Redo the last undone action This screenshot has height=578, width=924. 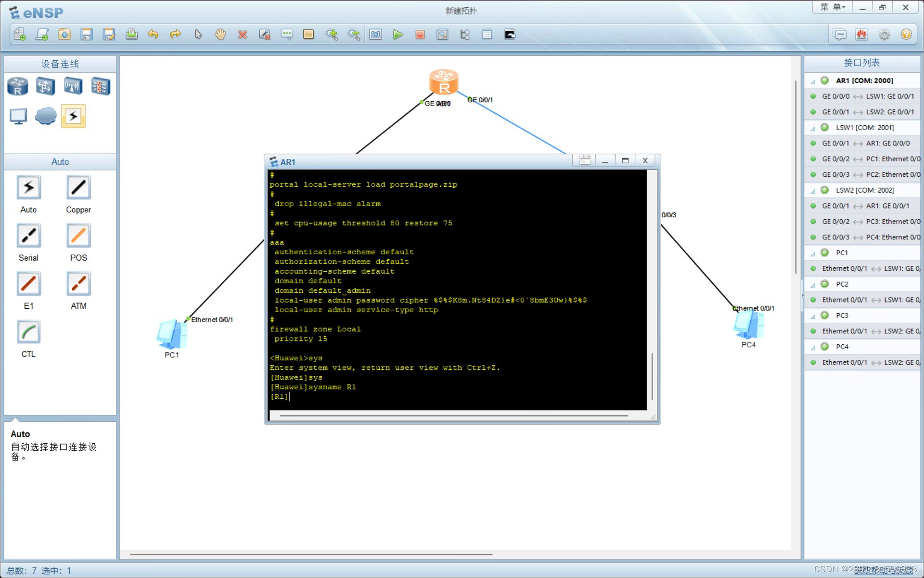click(175, 34)
